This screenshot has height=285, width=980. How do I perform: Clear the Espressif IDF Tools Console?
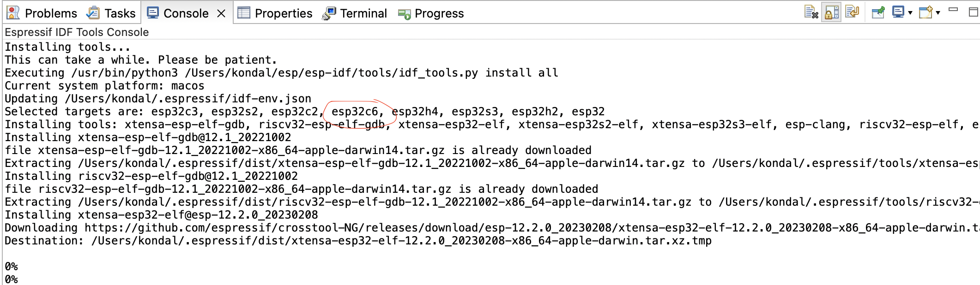pos(811,12)
